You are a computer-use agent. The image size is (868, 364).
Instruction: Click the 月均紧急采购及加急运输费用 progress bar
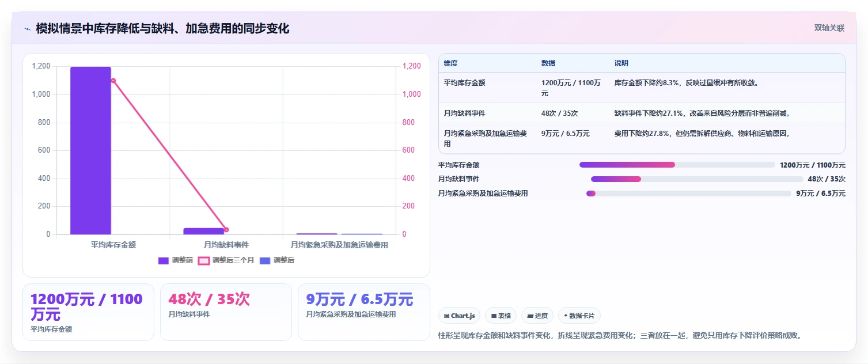[689, 194]
